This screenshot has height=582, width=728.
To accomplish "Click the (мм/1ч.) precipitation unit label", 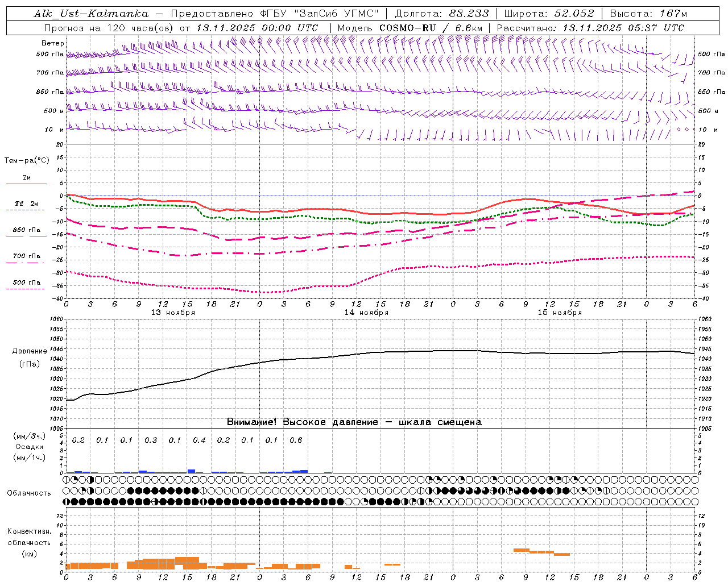I will point(30,458).
